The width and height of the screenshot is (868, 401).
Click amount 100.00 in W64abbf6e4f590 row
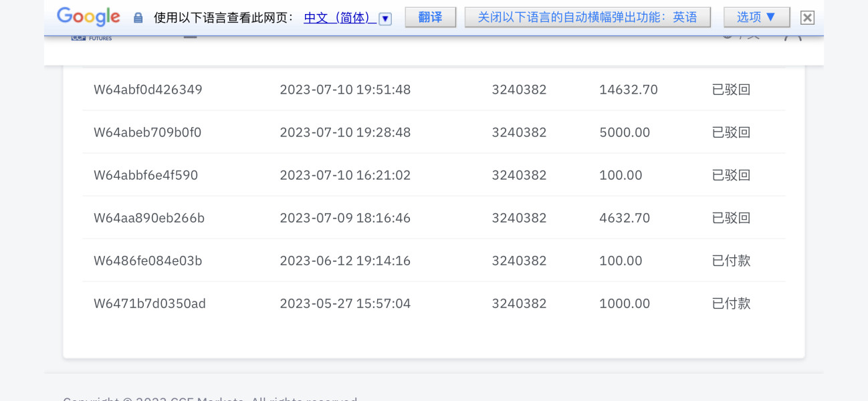[621, 175]
